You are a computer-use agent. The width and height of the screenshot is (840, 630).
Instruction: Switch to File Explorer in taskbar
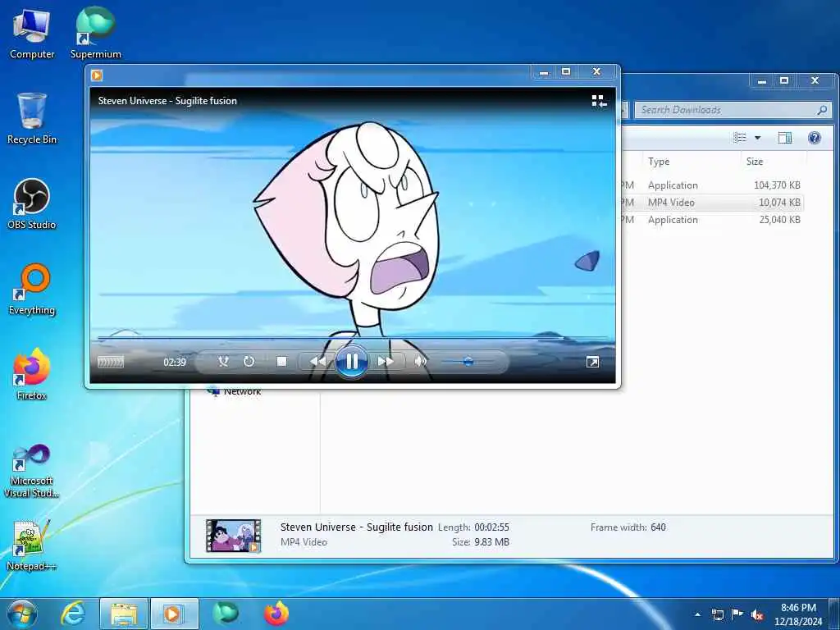tap(124, 614)
